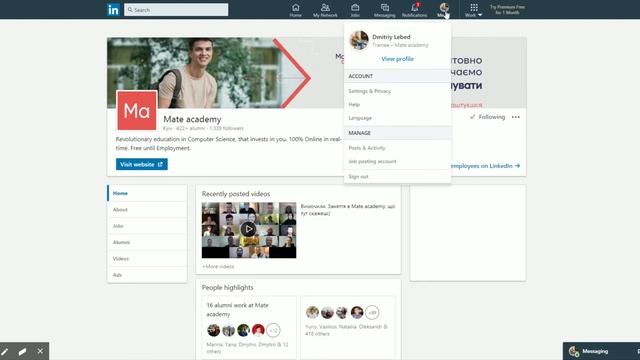Toggle the Me profile avatar menu
The width and height of the screenshot is (640, 360).
(x=444, y=10)
